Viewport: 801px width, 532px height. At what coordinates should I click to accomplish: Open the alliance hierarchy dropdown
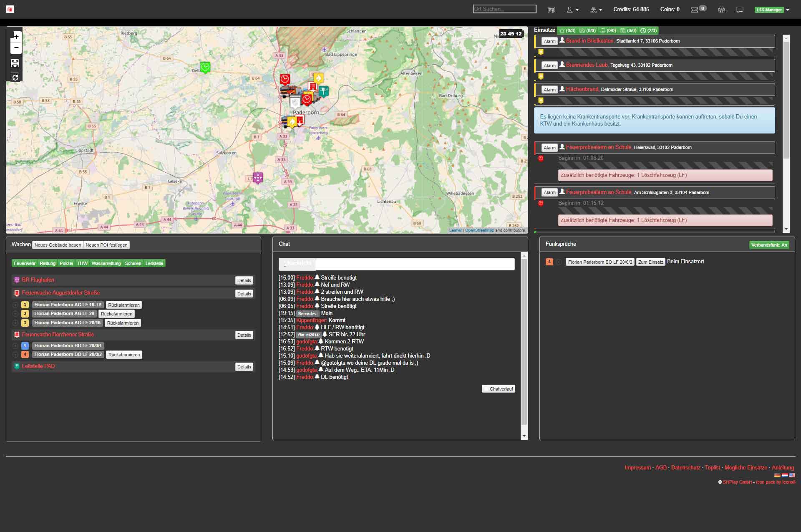(595, 10)
